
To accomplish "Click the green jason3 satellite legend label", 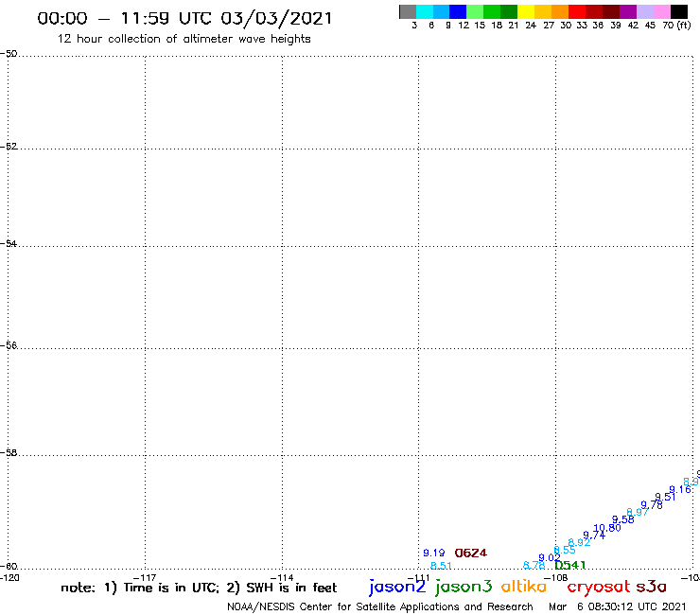I will click(464, 588).
